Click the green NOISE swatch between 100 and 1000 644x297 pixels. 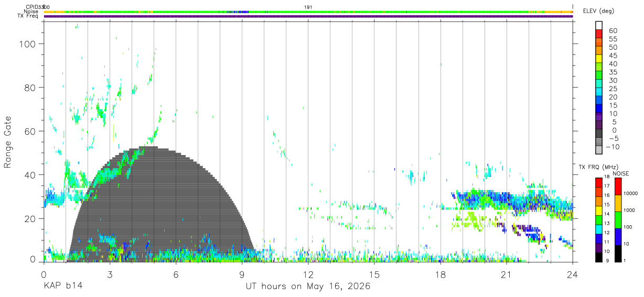[618, 219]
